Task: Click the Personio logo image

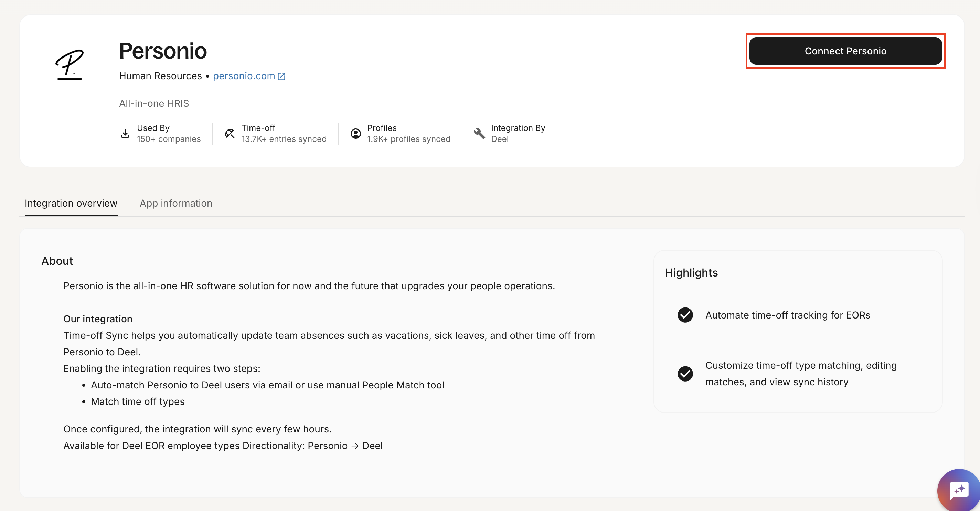Action: [x=70, y=64]
